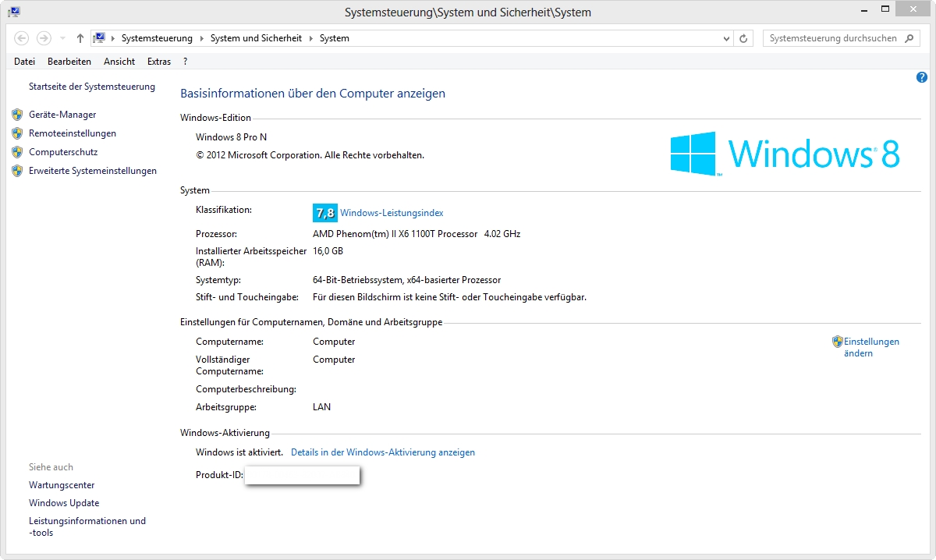Refresh the System page
The width and height of the screenshot is (936, 560).
tap(744, 38)
